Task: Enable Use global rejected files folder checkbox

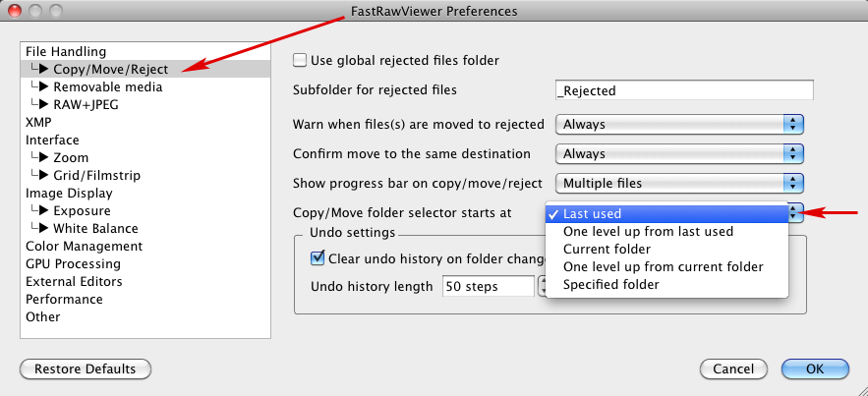Action: (301, 60)
